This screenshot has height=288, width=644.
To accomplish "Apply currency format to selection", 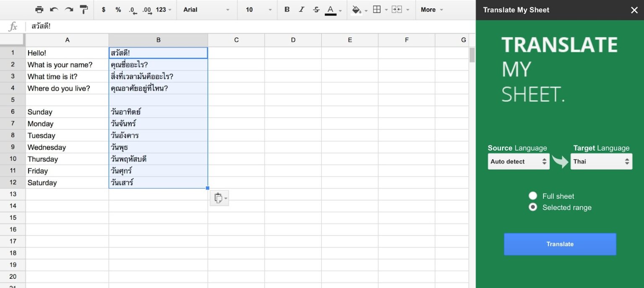I will point(103,9).
